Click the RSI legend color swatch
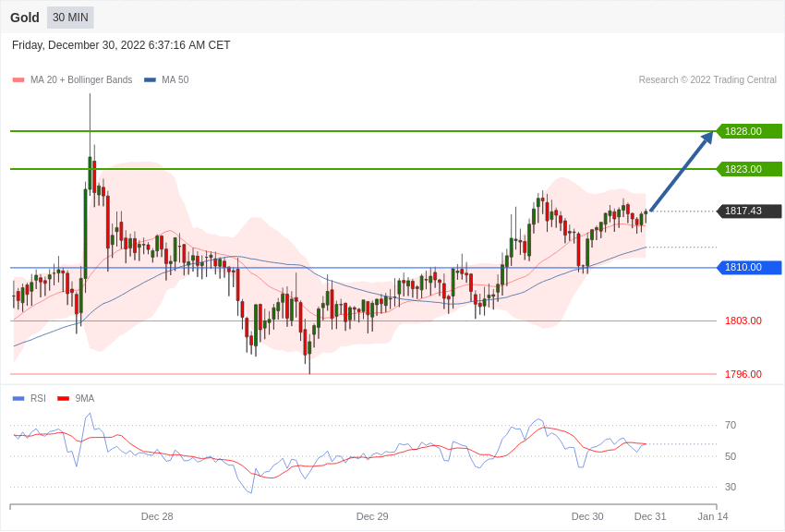785x532 pixels. (18, 398)
